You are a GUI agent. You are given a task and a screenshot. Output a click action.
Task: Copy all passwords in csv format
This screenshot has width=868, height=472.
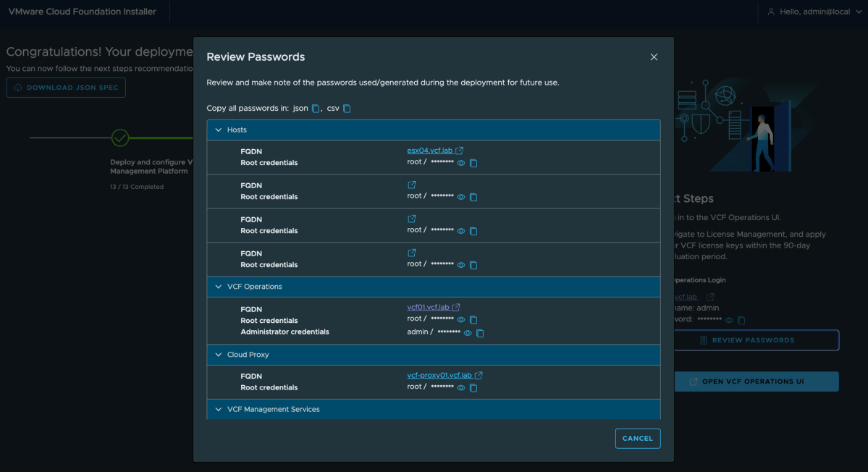(x=347, y=109)
